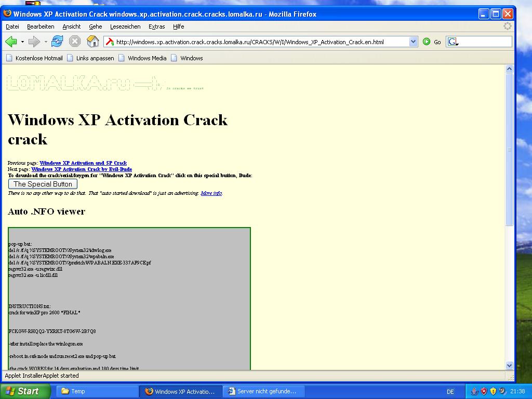
Task: Open the Forward history dropdown arrow
Action: coord(46,42)
